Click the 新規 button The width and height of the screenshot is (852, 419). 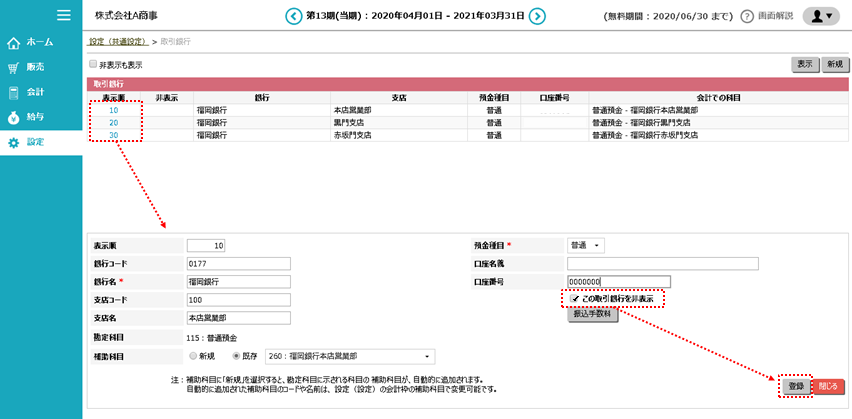[x=835, y=64]
